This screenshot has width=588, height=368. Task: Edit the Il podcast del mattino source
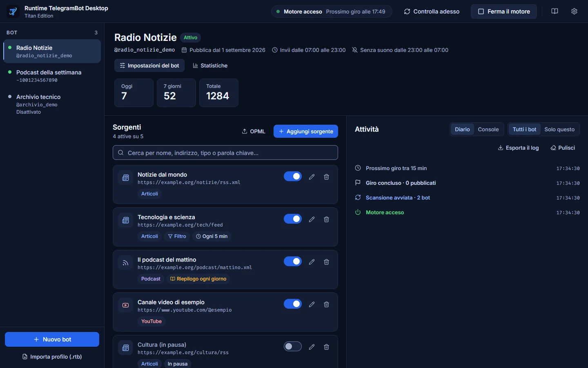312,262
